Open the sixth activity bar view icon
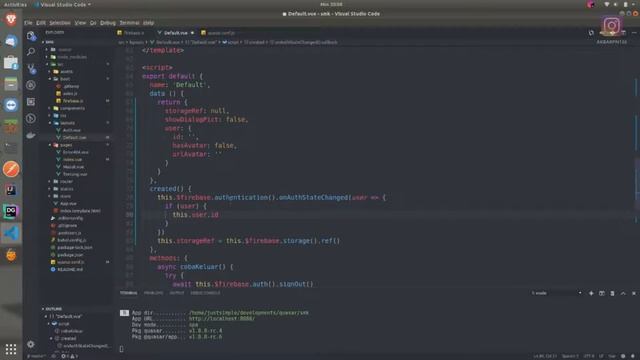Image resolution: width=640 pixels, height=360 pixels. coord(31,118)
